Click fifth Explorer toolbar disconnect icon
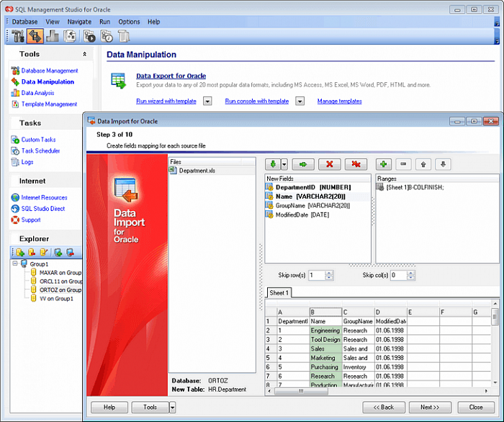The width and height of the screenshot is (504, 422). (70, 252)
